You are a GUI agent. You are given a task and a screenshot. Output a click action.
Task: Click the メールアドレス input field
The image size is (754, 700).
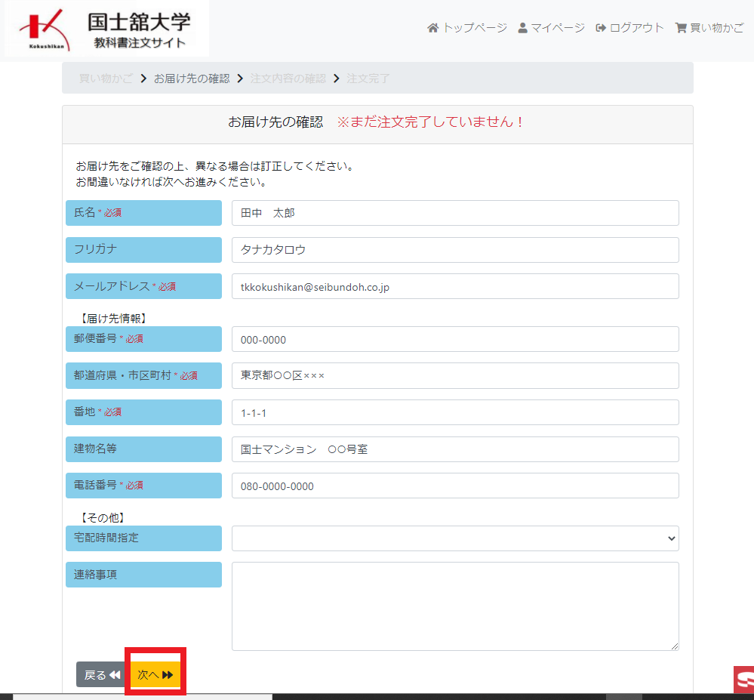[x=455, y=286]
